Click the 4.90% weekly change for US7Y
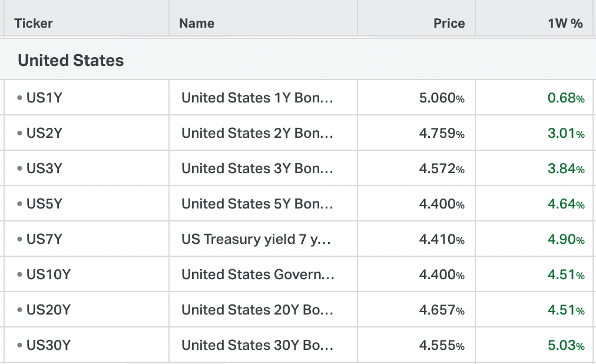This screenshot has height=364, width=596. (x=566, y=239)
